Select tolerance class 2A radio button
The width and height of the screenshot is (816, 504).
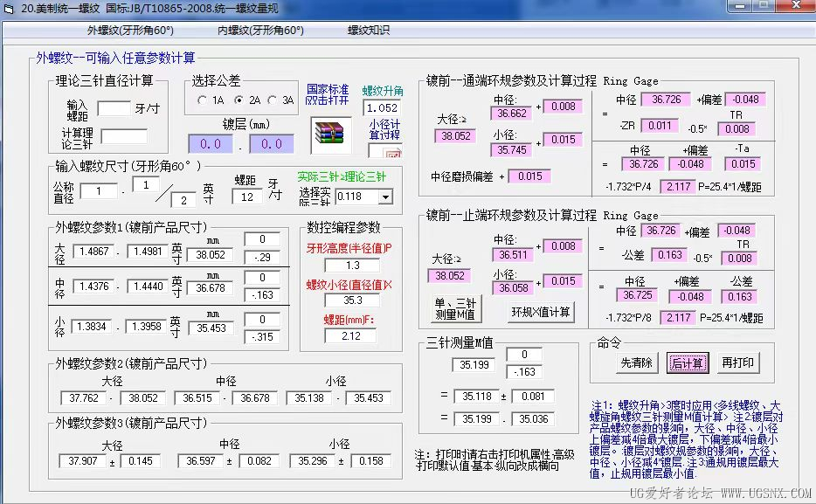tap(239, 100)
